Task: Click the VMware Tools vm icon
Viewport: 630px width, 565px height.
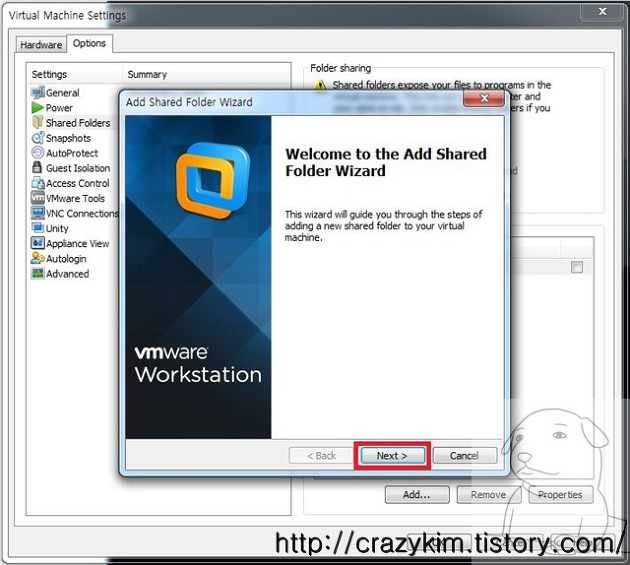Action: pos(38,198)
